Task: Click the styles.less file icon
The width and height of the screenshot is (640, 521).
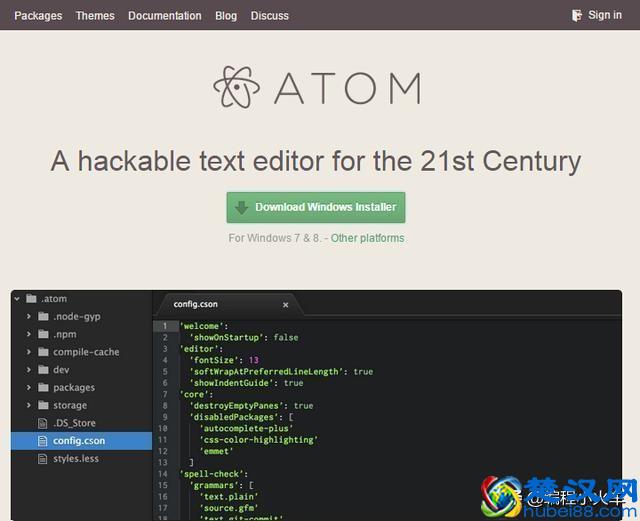Action: [x=43, y=459]
